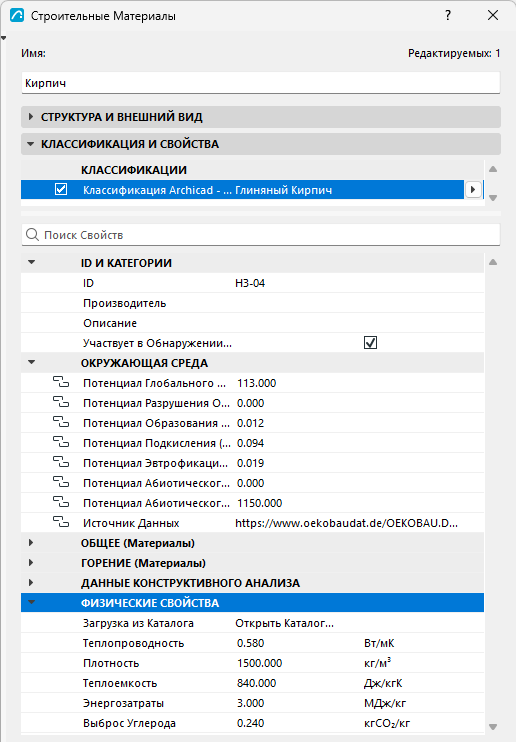
Task: Click Открыть Каталог link
Action: click(x=285, y=623)
